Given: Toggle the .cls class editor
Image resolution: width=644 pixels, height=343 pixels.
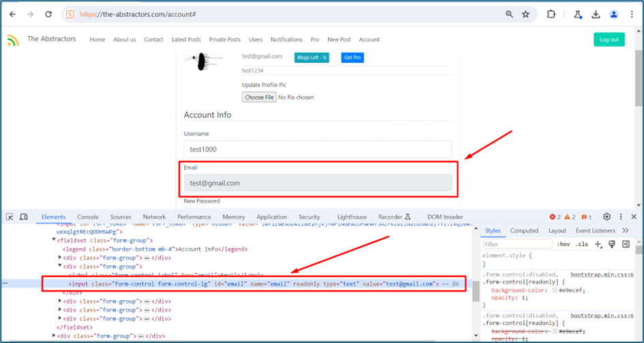Looking at the screenshot, I should (581, 244).
